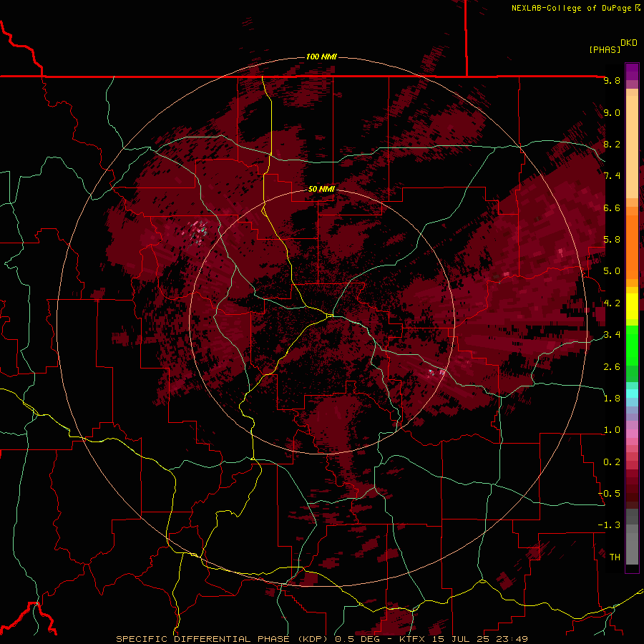Click the TH threshold legend label
644x644 pixels.
click(615, 557)
